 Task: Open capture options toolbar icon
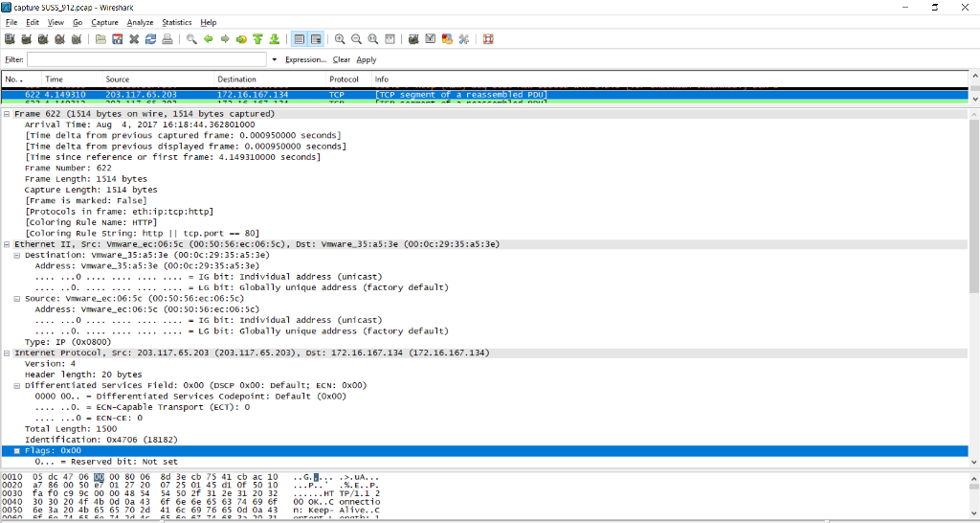(x=26, y=38)
